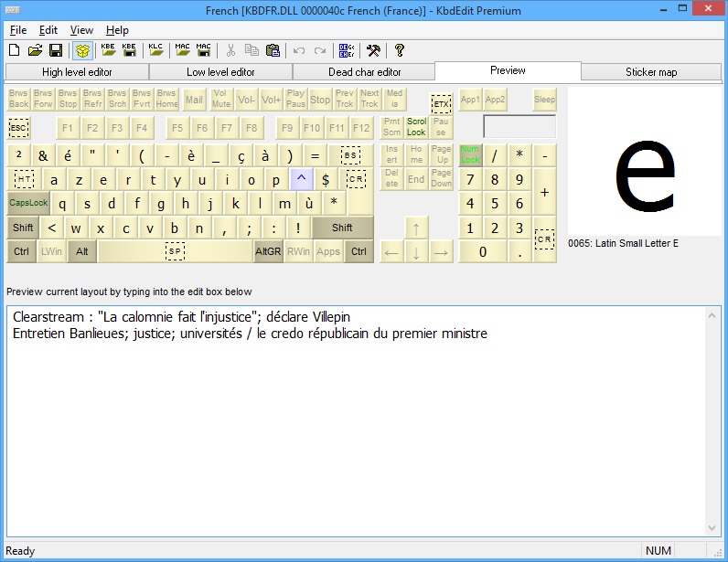This screenshot has width=728, height=562.
Task: Click the empty field above numpad
Action: coord(519,126)
